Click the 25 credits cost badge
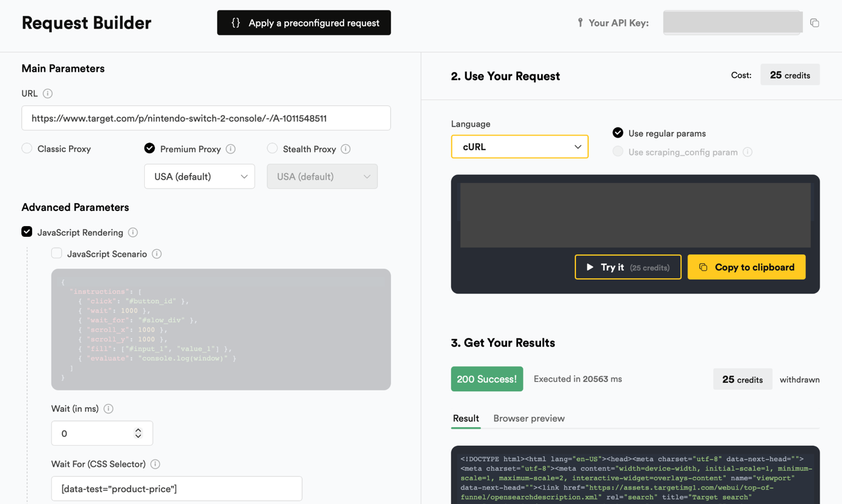This screenshot has width=842, height=504. (790, 75)
